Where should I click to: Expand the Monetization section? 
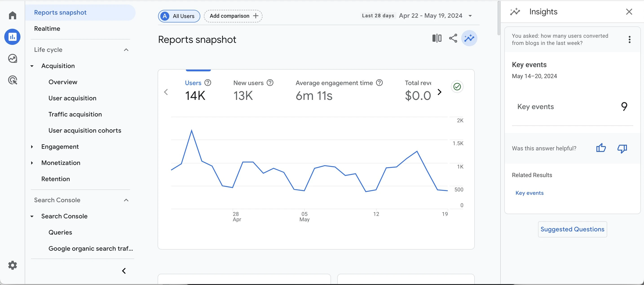pyautogui.click(x=32, y=163)
